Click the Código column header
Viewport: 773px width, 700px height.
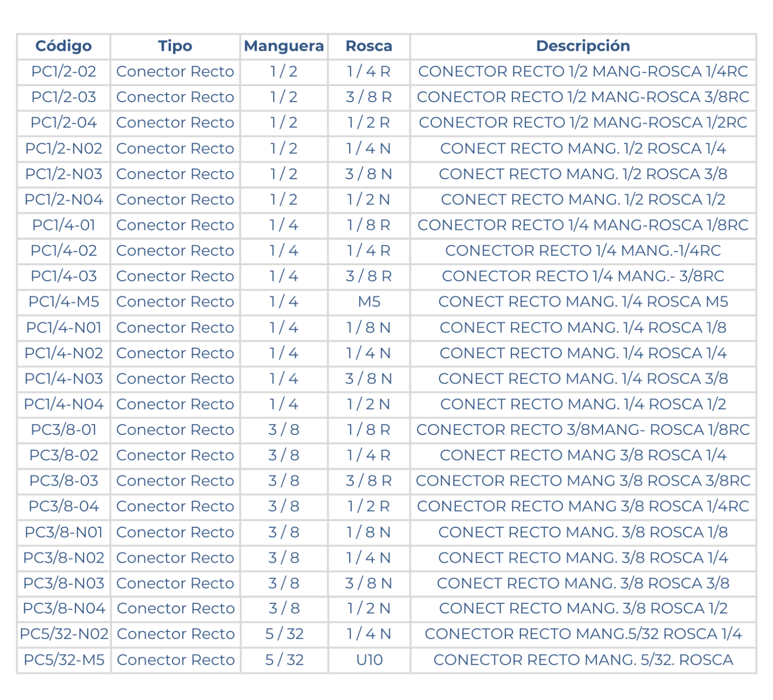pyautogui.click(x=63, y=46)
